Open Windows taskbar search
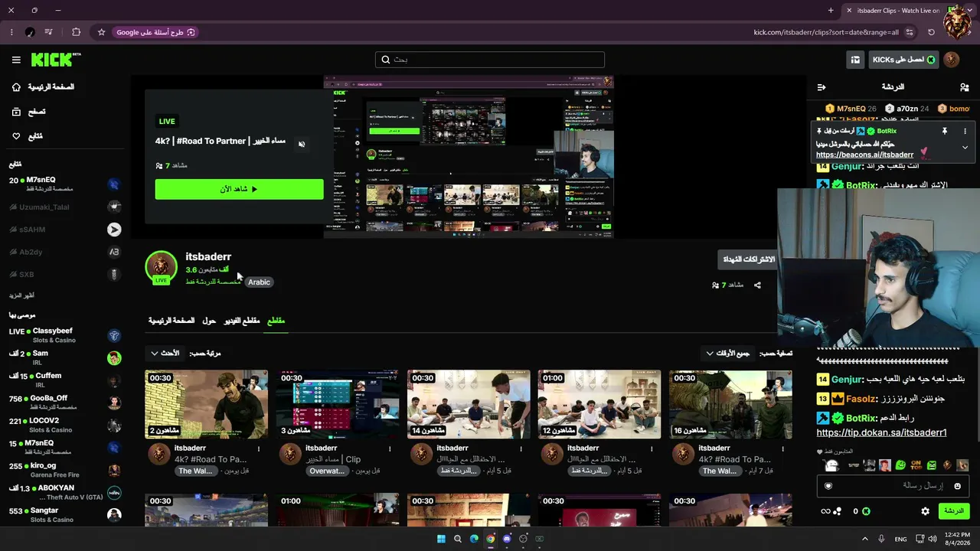980x551 pixels. 458,539
